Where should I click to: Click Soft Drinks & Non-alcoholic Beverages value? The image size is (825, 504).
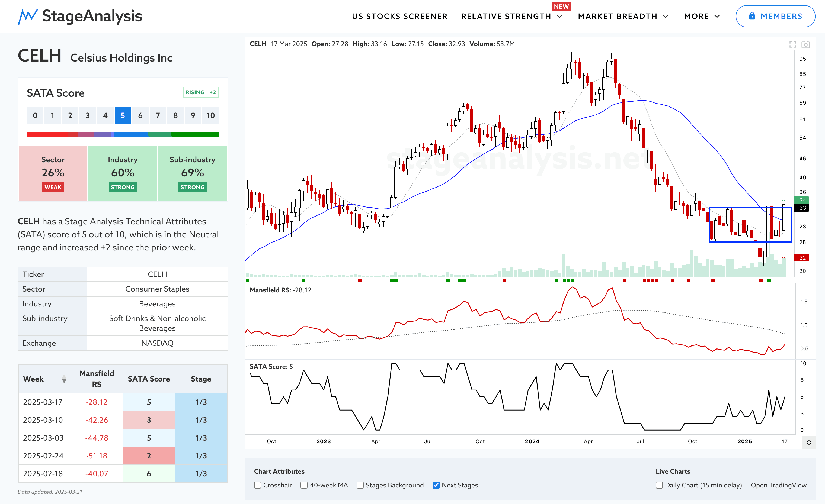click(157, 323)
